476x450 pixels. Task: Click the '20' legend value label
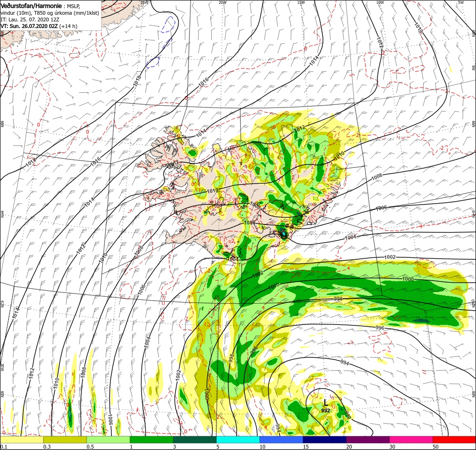click(x=349, y=447)
